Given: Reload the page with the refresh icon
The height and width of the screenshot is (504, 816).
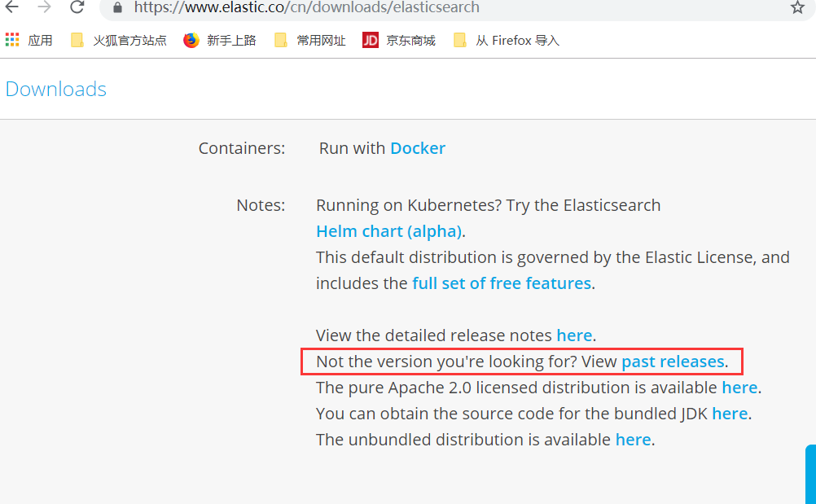Looking at the screenshot, I should pos(77,7).
